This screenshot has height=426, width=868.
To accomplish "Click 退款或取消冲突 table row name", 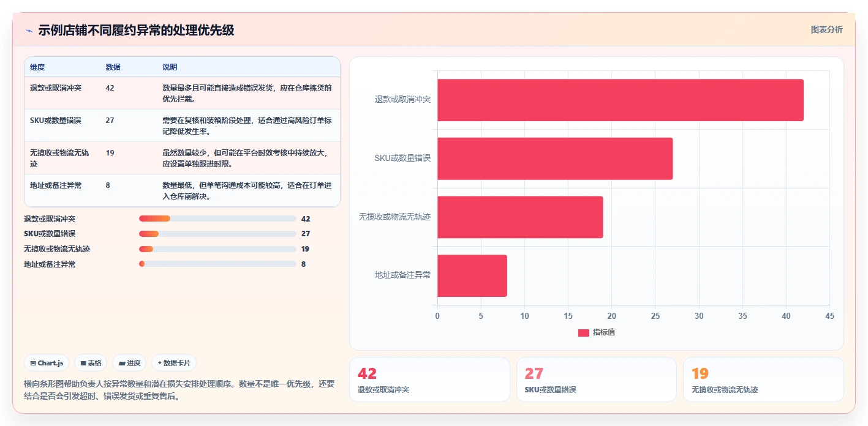I will 56,88.
